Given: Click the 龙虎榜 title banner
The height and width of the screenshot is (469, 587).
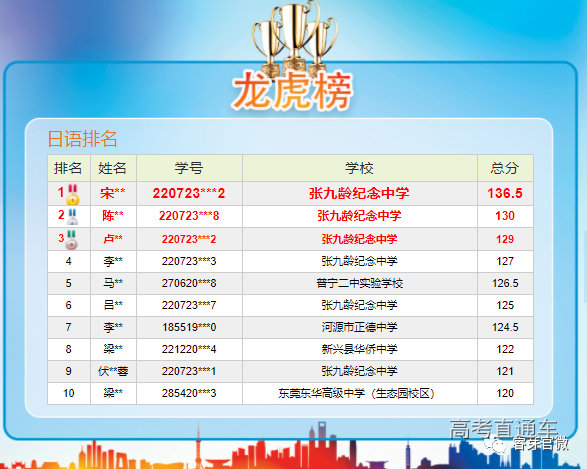Looking at the screenshot, I should click(x=293, y=91).
